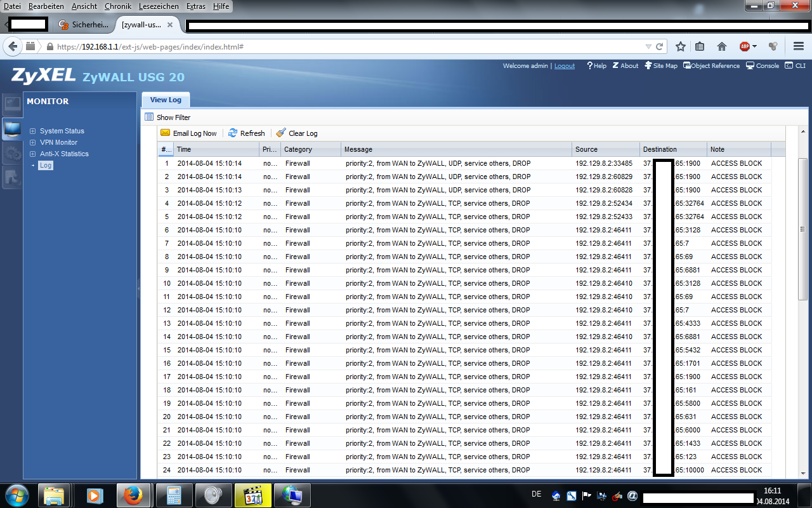
Task: Click the Email Log Now envelope icon
Action: 166,133
